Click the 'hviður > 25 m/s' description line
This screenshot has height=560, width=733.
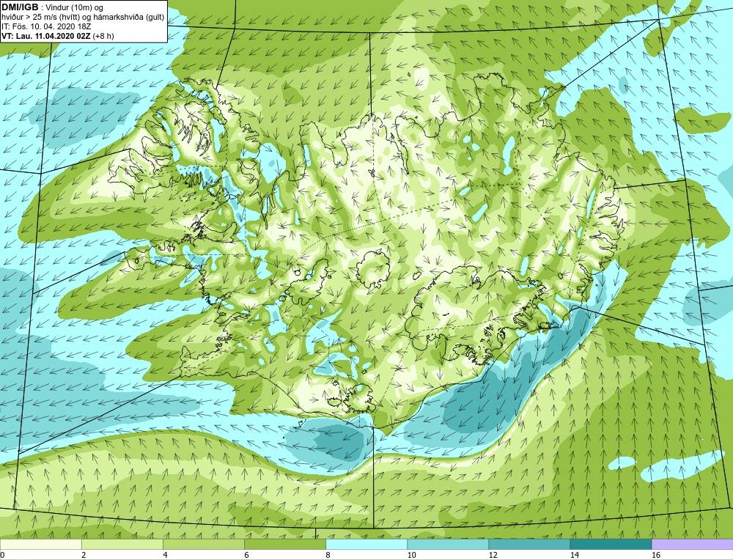point(84,18)
